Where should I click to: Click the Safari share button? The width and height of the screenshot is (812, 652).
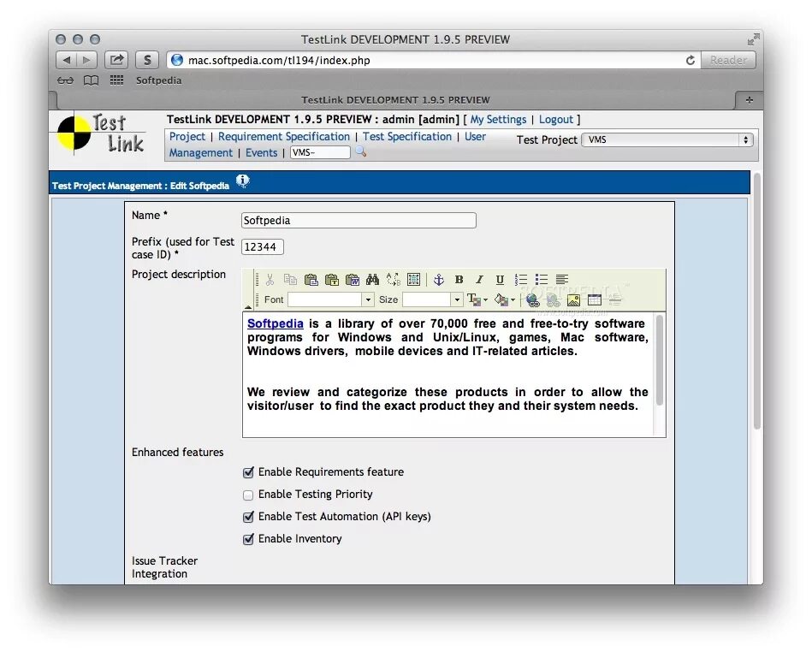coord(116,60)
